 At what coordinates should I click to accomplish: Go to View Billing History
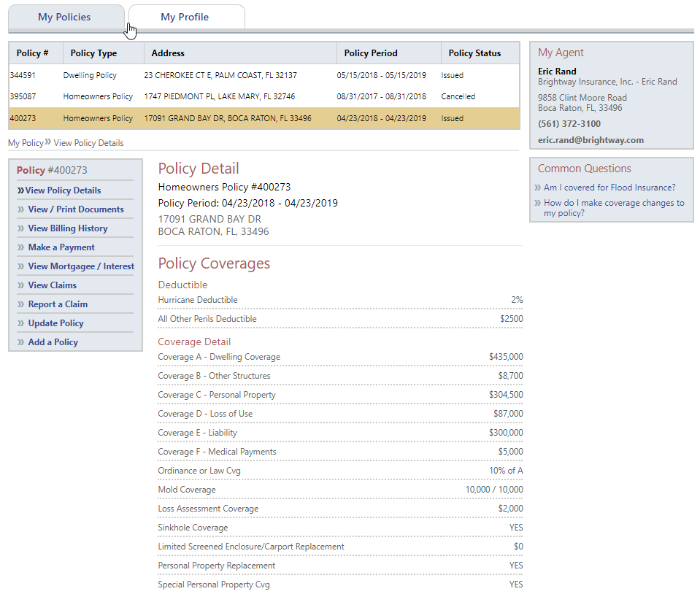coord(68,228)
